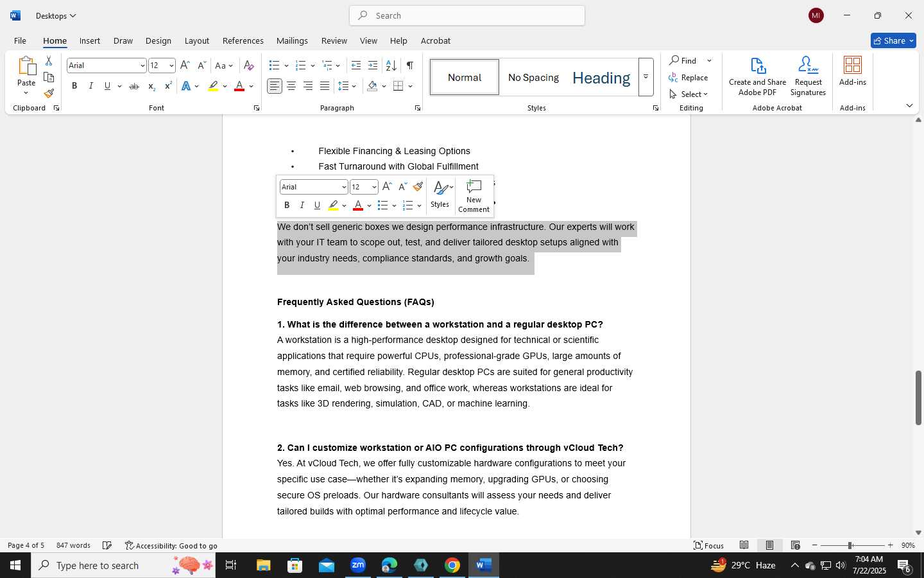The width and height of the screenshot is (924, 578).
Task: Open line and paragraph spacing dropdown
Action: (x=347, y=86)
